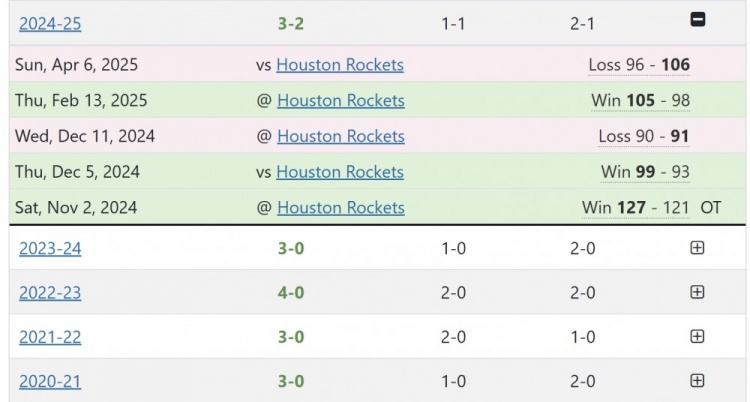Image resolution: width=750 pixels, height=402 pixels.
Task: Click Houston Rockets link for Dec 11, 2024
Action: tap(341, 136)
